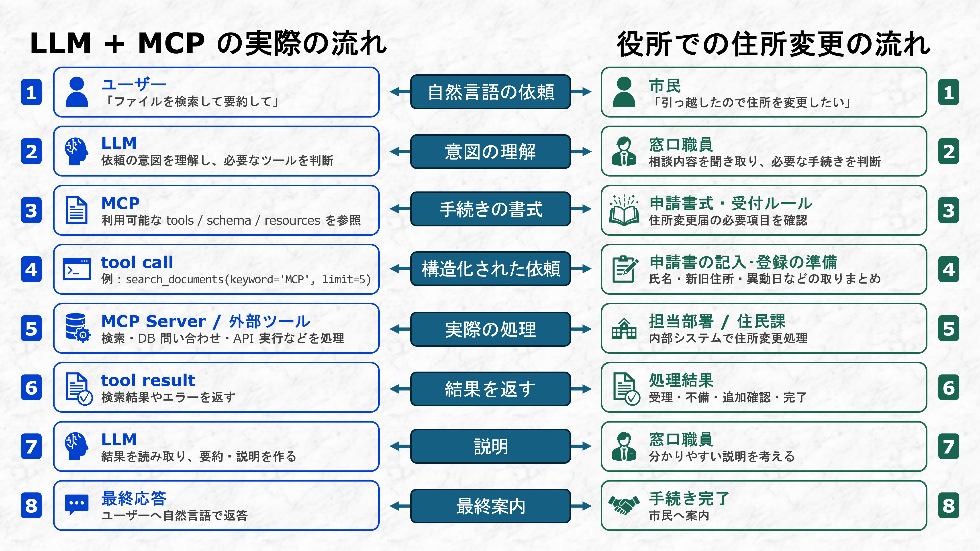The image size is (980, 551).
Task: Click the text 分かりやすい説明を考える
Action: [x=722, y=456]
